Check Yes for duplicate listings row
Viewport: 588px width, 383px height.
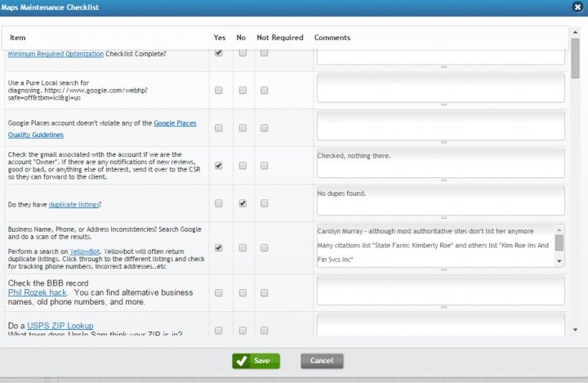[x=218, y=203]
